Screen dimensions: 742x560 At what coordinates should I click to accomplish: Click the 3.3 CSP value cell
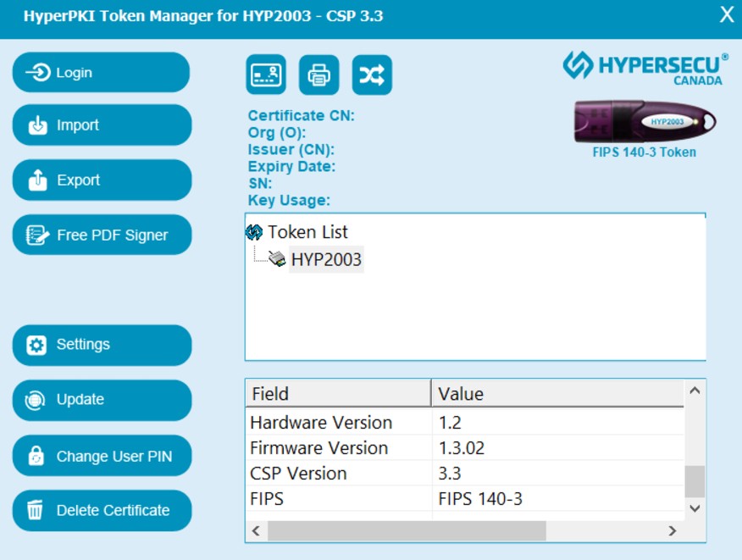(558, 474)
